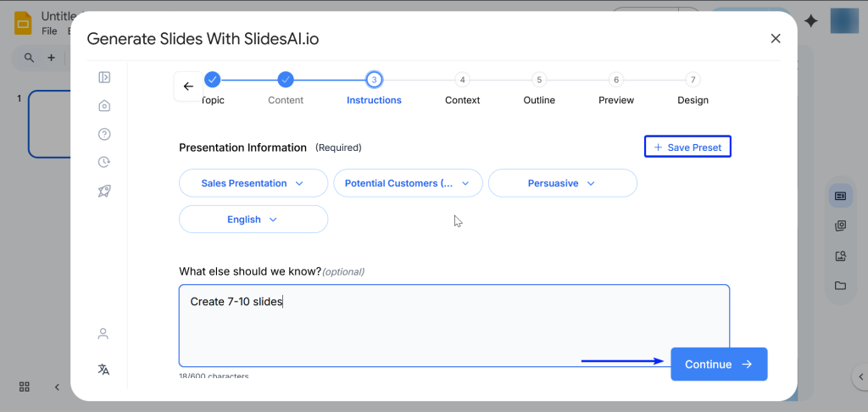Image resolution: width=868 pixels, height=412 pixels.
Task: Open the user account profile icon
Action: tap(103, 334)
